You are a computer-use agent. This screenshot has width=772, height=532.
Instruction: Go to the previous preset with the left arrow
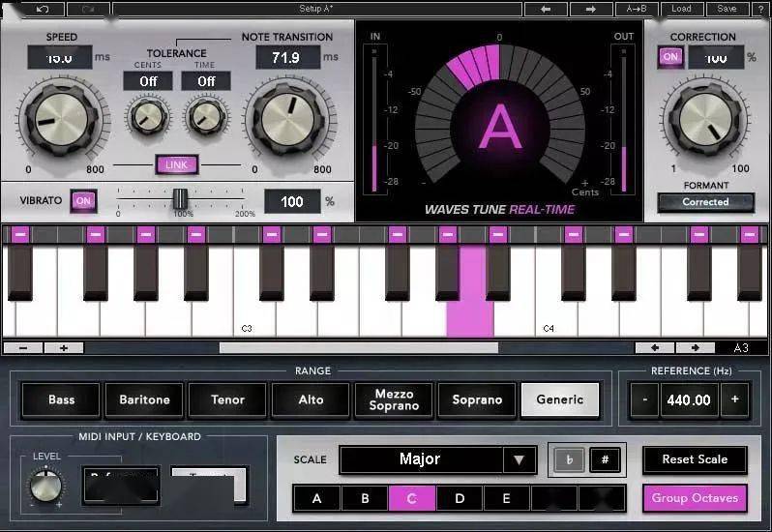click(546, 9)
